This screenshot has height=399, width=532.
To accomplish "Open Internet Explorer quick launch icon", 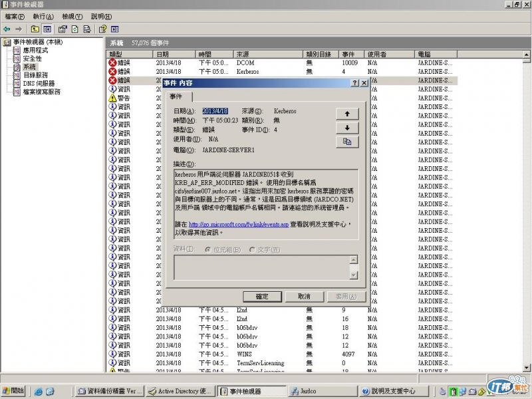I will click(x=39, y=391).
